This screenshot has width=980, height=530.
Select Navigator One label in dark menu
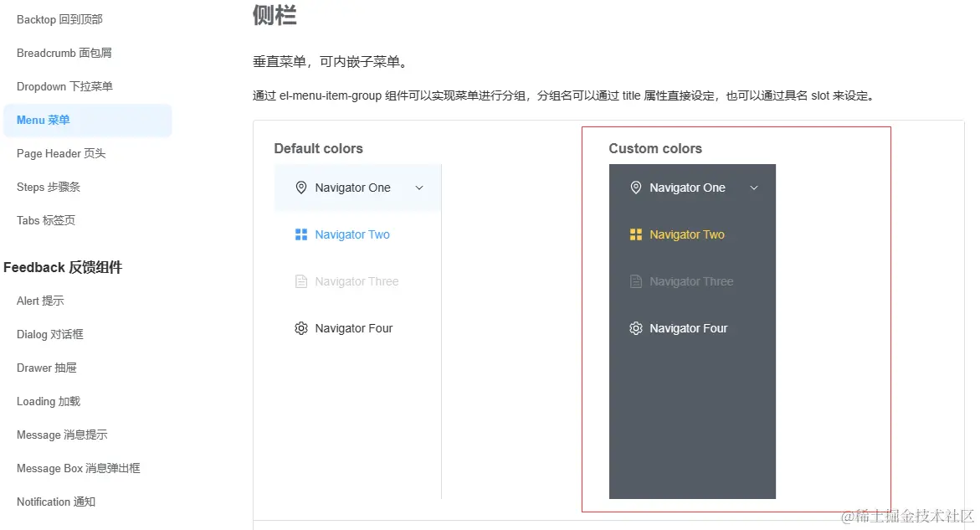(687, 188)
